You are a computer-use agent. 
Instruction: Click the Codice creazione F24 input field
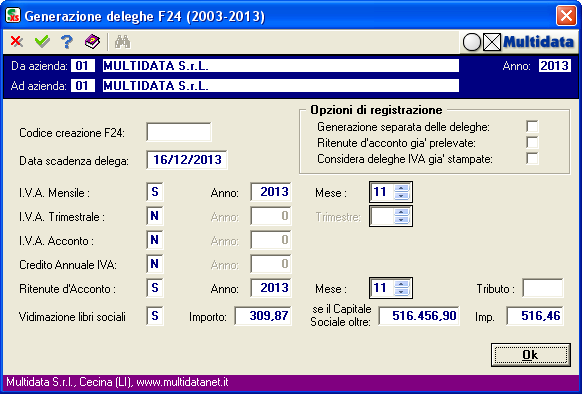(179, 132)
